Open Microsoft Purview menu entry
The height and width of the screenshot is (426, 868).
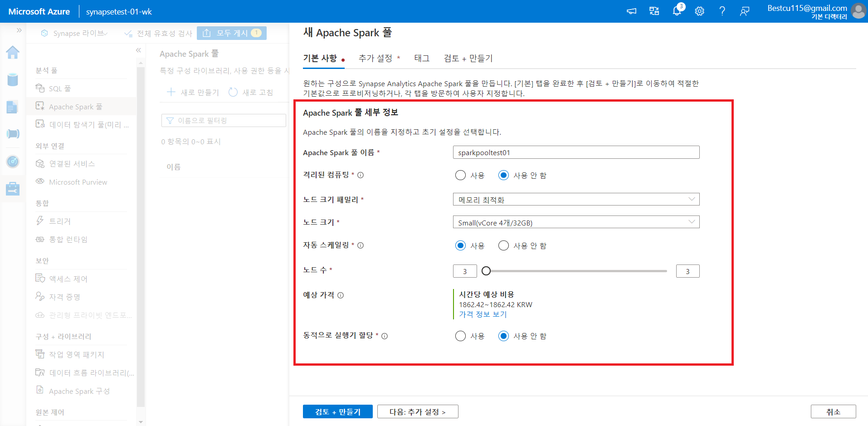tap(81, 182)
